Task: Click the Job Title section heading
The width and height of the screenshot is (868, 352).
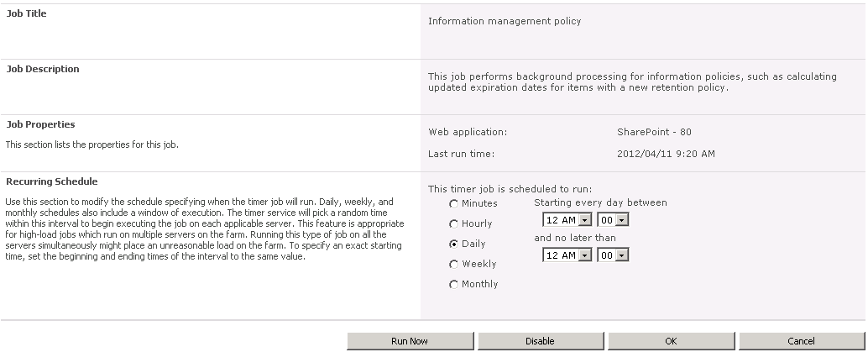Action: [26, 13]
